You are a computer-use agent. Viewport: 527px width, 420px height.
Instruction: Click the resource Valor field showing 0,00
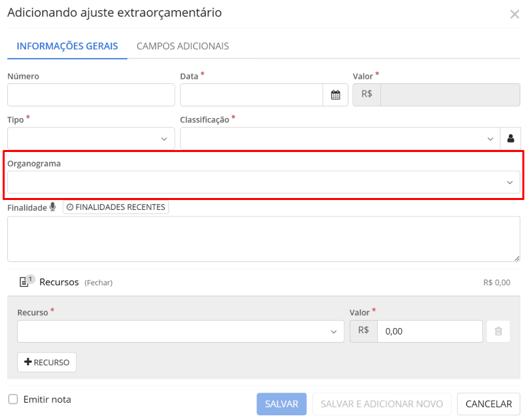(x=430, y=331)
